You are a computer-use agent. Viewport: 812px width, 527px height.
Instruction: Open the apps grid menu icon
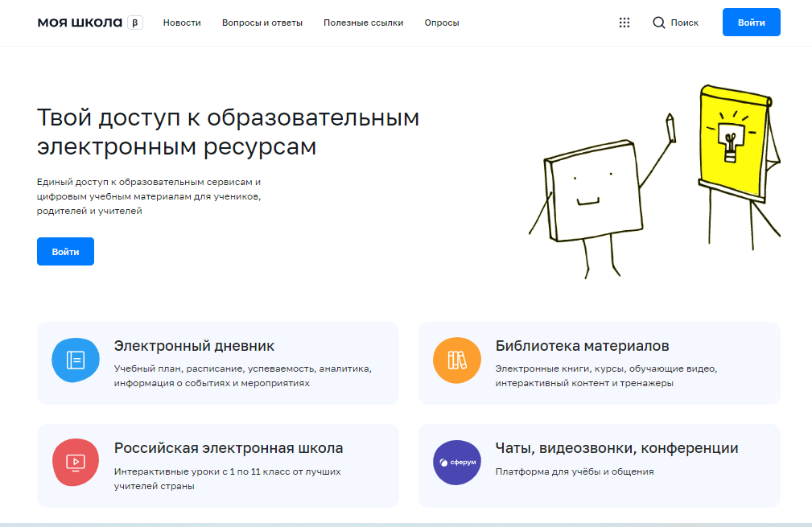(624, 23)
